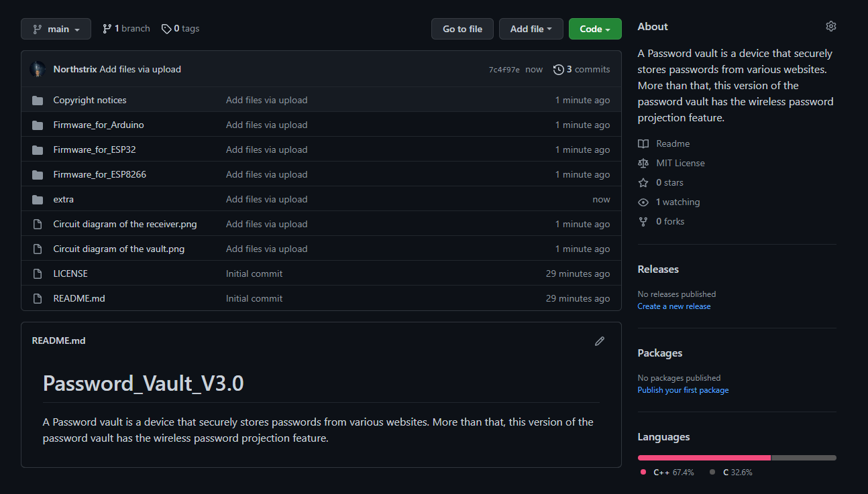The height and width of the screenshot is (494, 868).
Task: Follow the Publish your first package link
Action: pos(683,389)
